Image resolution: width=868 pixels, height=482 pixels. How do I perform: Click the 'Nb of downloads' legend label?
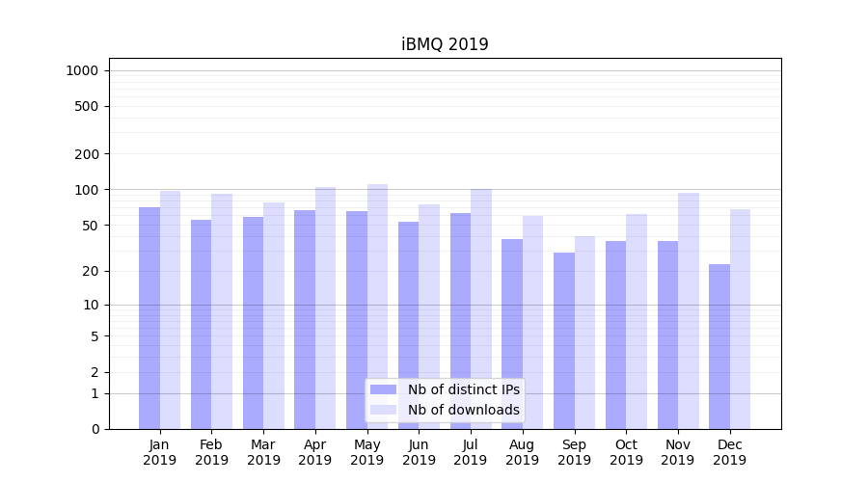tap(463, 410)
